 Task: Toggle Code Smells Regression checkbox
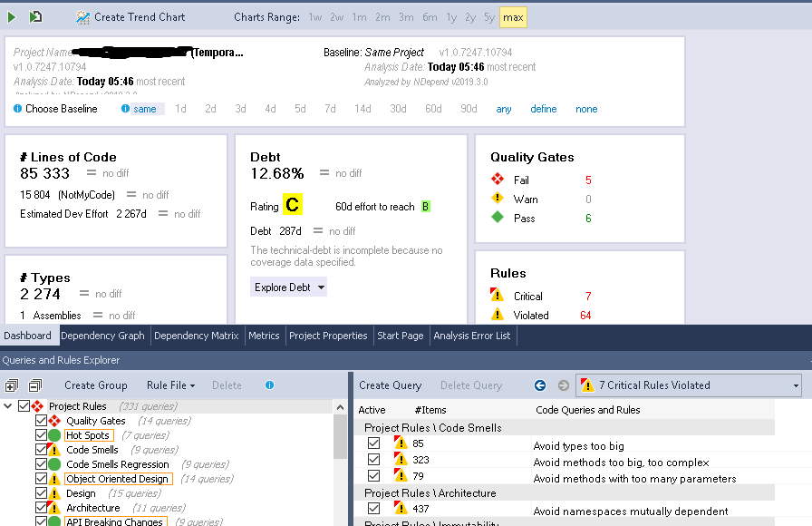[41, 463]
